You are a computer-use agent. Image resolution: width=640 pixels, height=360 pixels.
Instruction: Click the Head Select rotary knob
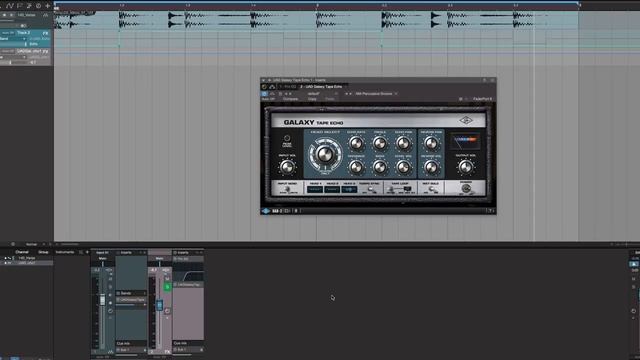pos(325,155)
